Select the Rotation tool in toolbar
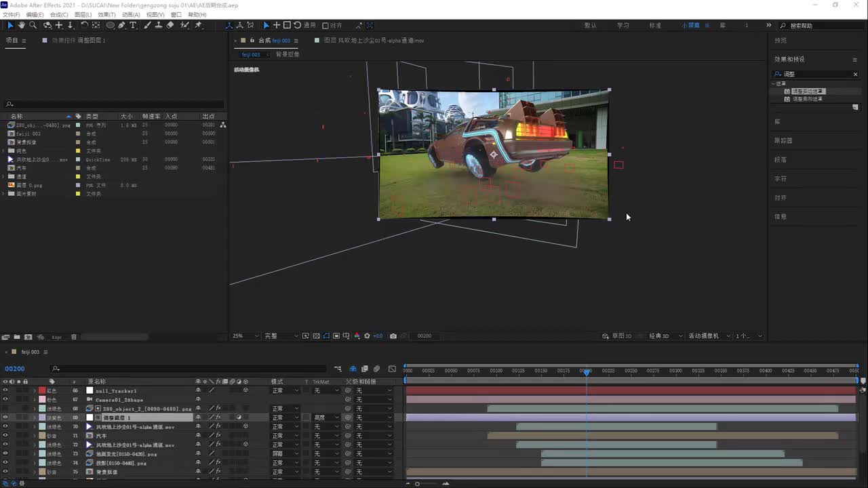Screen dimensions: 868x488 84,25
